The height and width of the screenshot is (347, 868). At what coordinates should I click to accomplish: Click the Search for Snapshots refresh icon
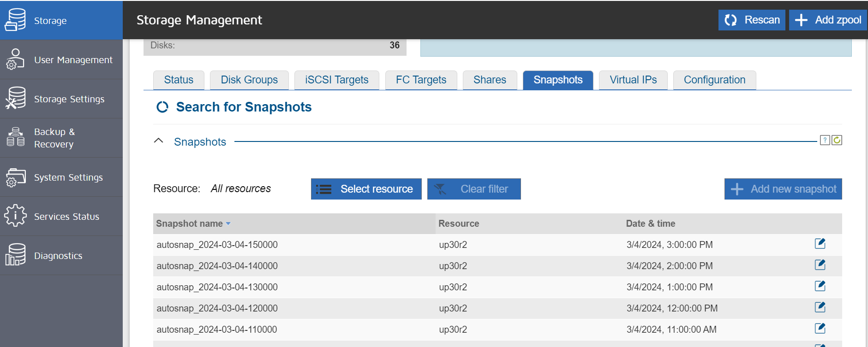tap(162, 107)
